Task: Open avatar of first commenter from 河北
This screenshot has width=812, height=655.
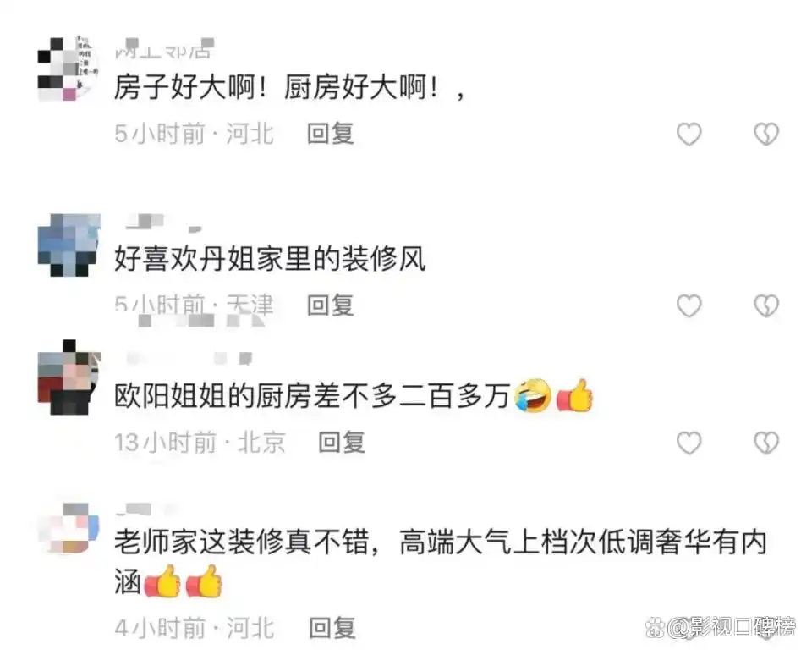Action: click(x=69, y=69)
